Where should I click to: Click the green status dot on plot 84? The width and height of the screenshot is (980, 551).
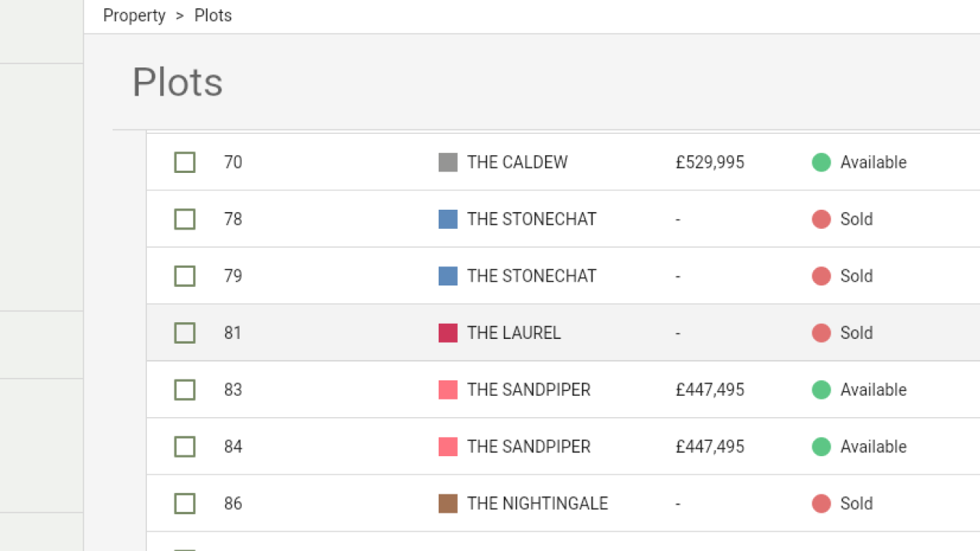tap(822, 447)
